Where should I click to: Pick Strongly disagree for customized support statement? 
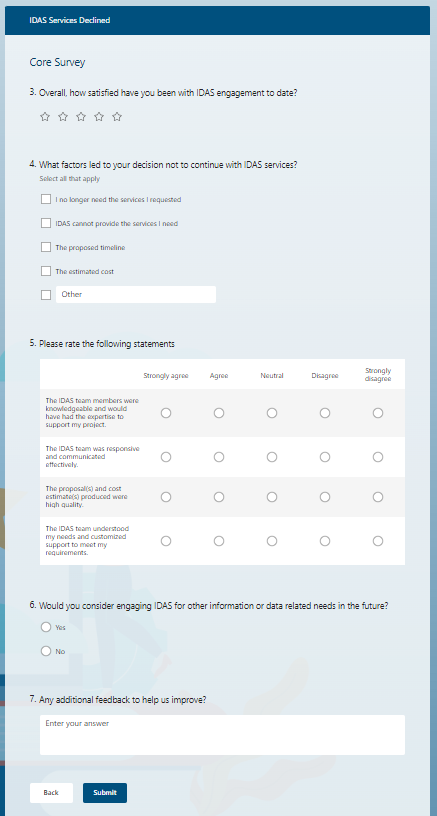tap(378, 541)
